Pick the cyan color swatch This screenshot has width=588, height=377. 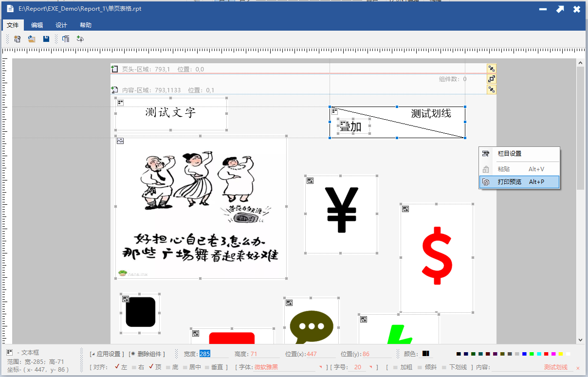[539, 354]
